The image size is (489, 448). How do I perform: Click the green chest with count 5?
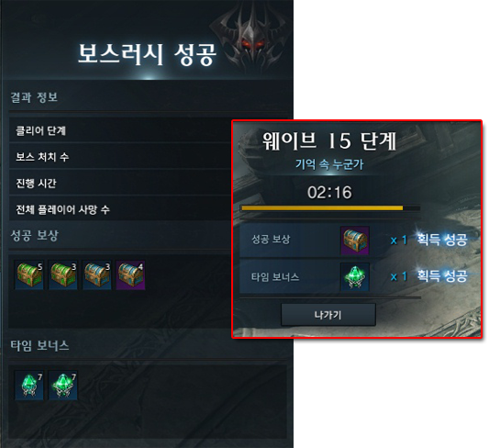[29, 274]
